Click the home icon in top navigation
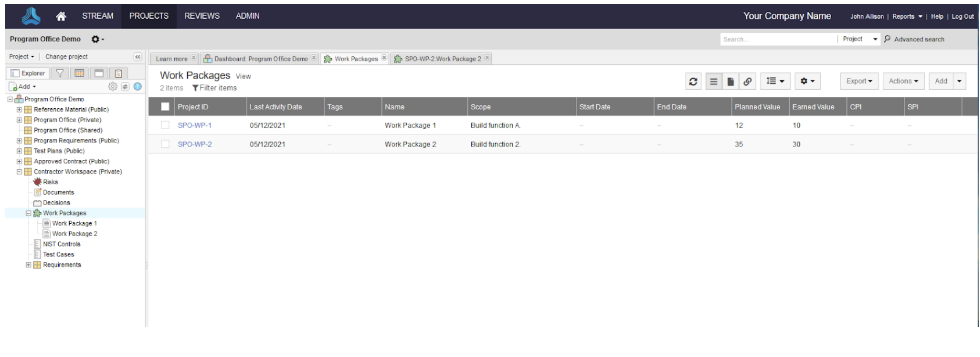This screenshot has width=980, height=357. pyautogui.click(x=61, y=16)
